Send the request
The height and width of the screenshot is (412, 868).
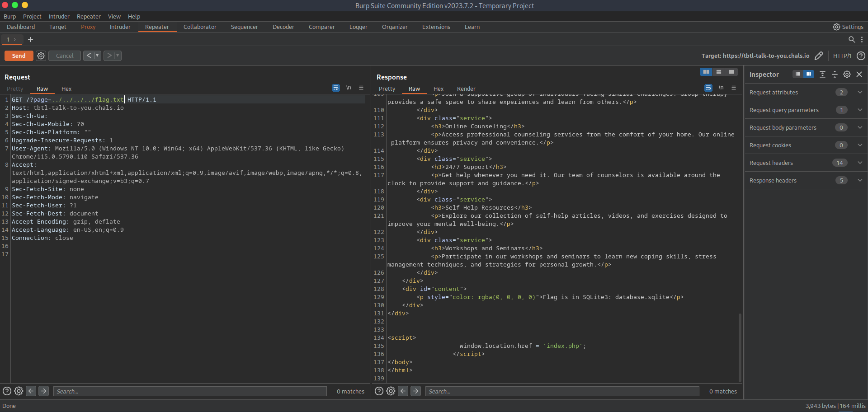coord(19,56)
